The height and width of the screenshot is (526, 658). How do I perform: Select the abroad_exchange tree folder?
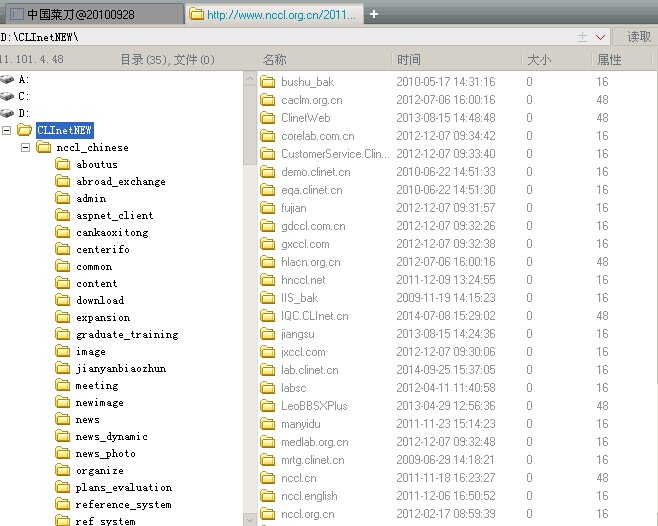[121, 181]
